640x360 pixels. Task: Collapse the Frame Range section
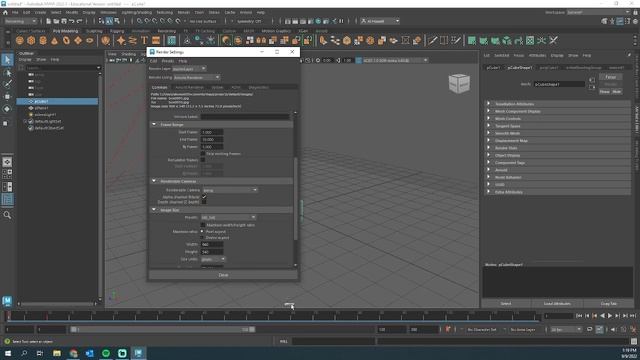point(154,124)
